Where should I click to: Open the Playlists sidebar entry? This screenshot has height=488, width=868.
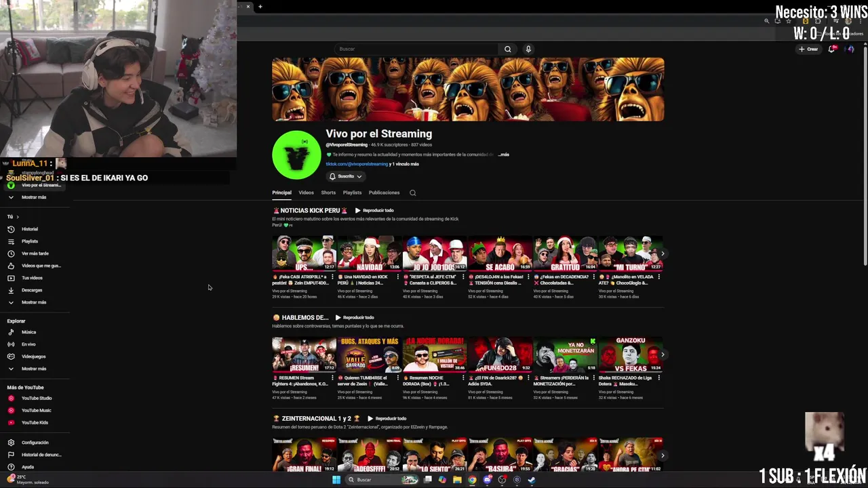click(30, 241)
